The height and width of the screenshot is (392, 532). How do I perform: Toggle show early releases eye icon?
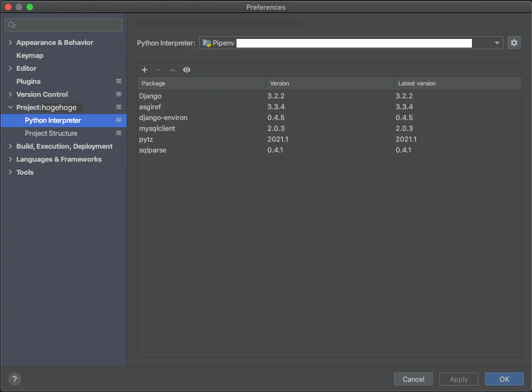point(187,70)
